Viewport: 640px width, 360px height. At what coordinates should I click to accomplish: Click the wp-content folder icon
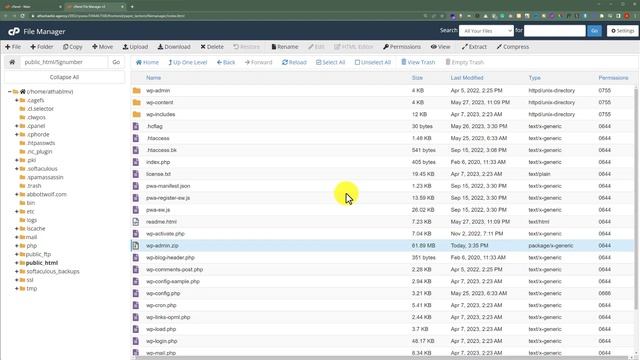coord(137,102)
